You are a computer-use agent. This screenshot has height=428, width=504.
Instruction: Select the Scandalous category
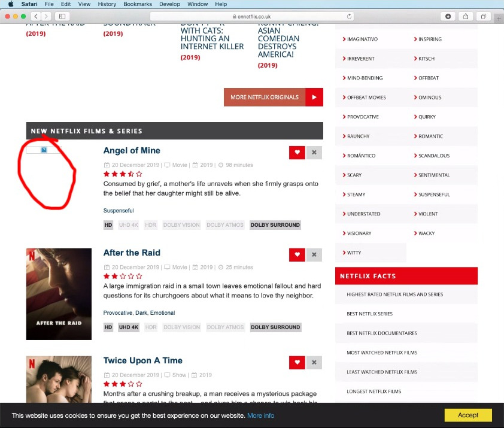click(x=434, y=156)
